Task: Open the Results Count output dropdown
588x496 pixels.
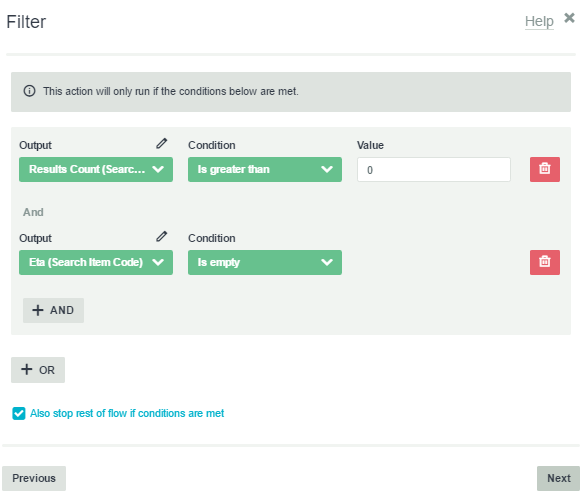Action: tap(96, 169)
